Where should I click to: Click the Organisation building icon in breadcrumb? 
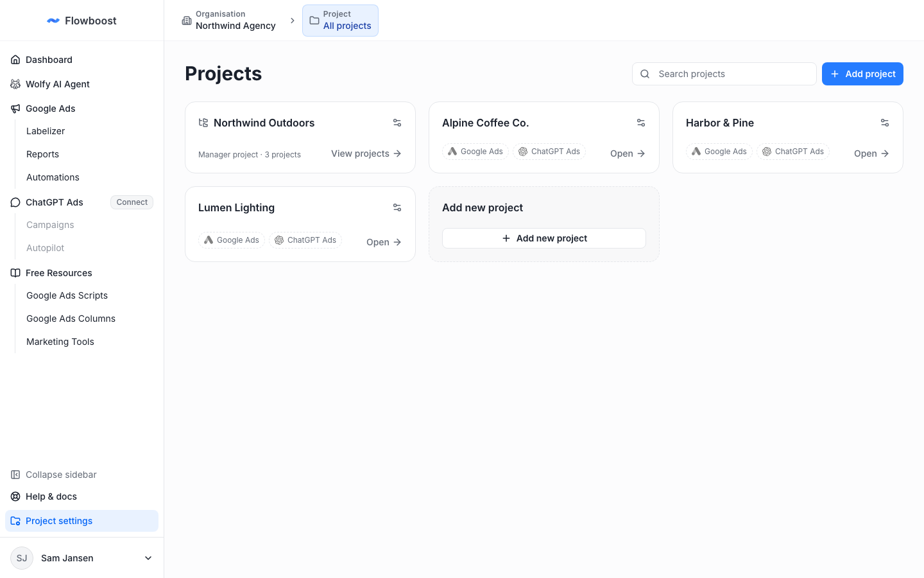click(187, 21)
